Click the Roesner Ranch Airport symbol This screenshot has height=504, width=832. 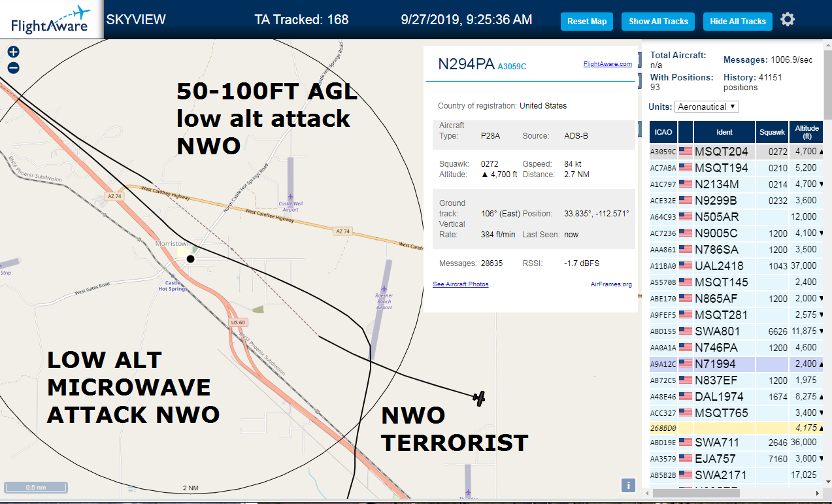click(384, 289)
